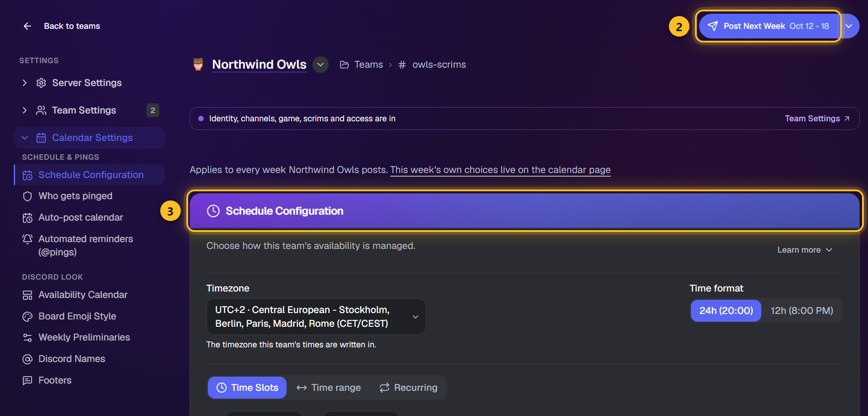The height and width of the screenshot is (416, 868).
Task: Expand the Northwind Owls team switcher chevron
Action: point(320,65)
